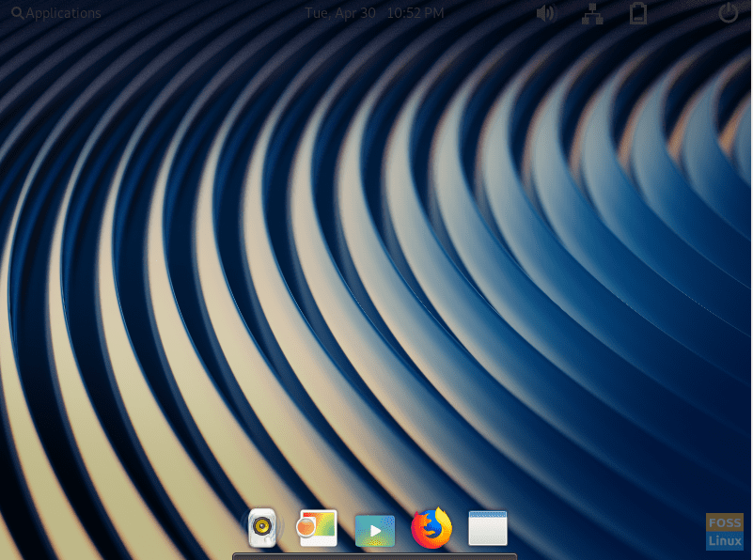
Task: Click the FOSS Linux watermark
Action: coord(725,532)
